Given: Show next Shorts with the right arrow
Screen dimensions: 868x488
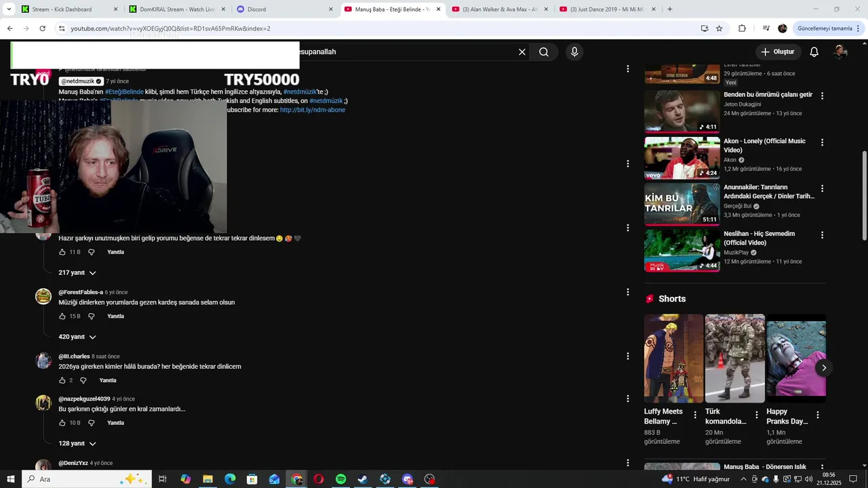Looking at the screenshot, I should pos(823,368).
